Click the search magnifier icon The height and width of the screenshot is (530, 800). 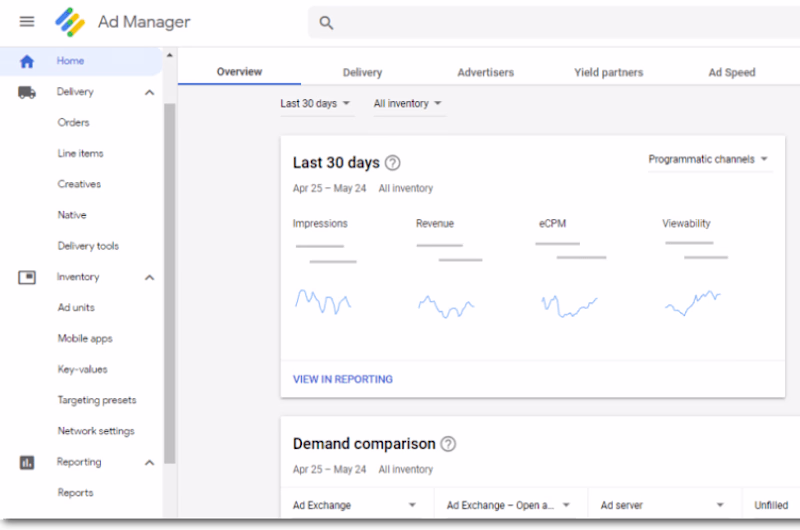tap(326, 22)
